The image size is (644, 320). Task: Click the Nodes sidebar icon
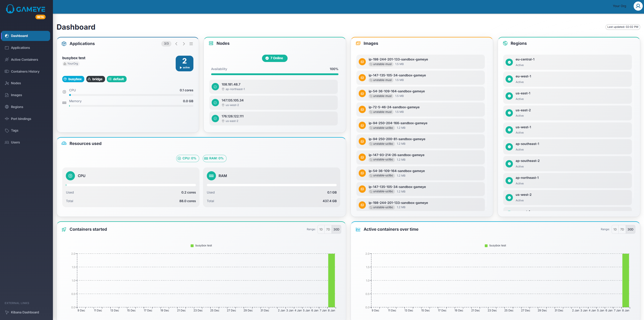pos(7,83)
